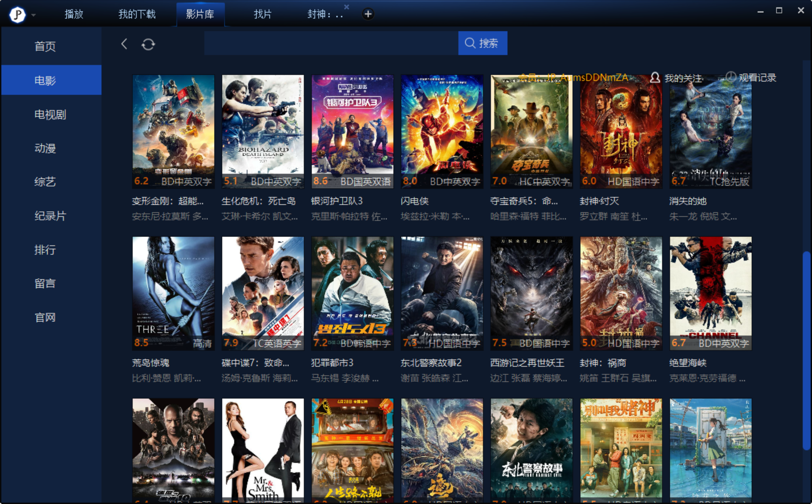This screenshot has height=504, width=812.
Task: Open the 东北警察故事 poster in bottom row
Action: point(532,451)
